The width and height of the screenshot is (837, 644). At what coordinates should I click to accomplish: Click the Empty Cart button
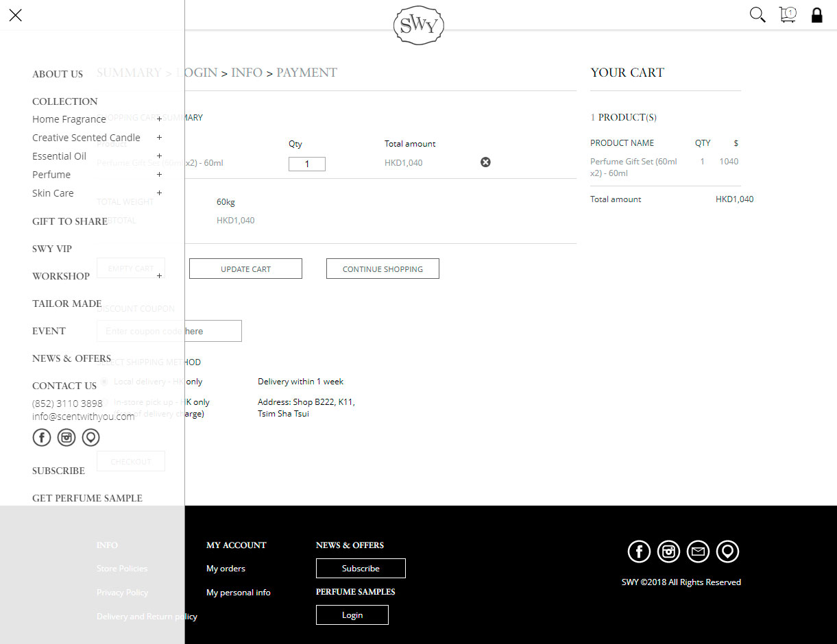pyautogui.click(x=131, y=269)
